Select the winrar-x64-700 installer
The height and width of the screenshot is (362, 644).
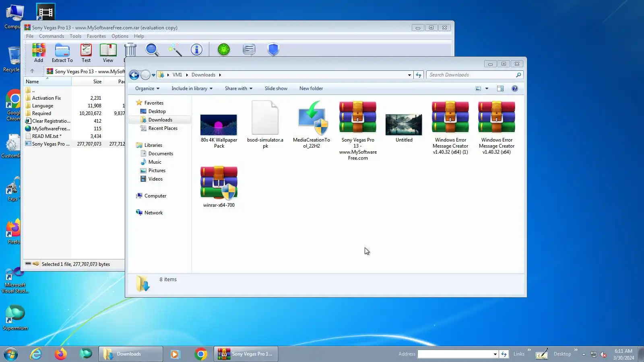(x=219, y=187)
